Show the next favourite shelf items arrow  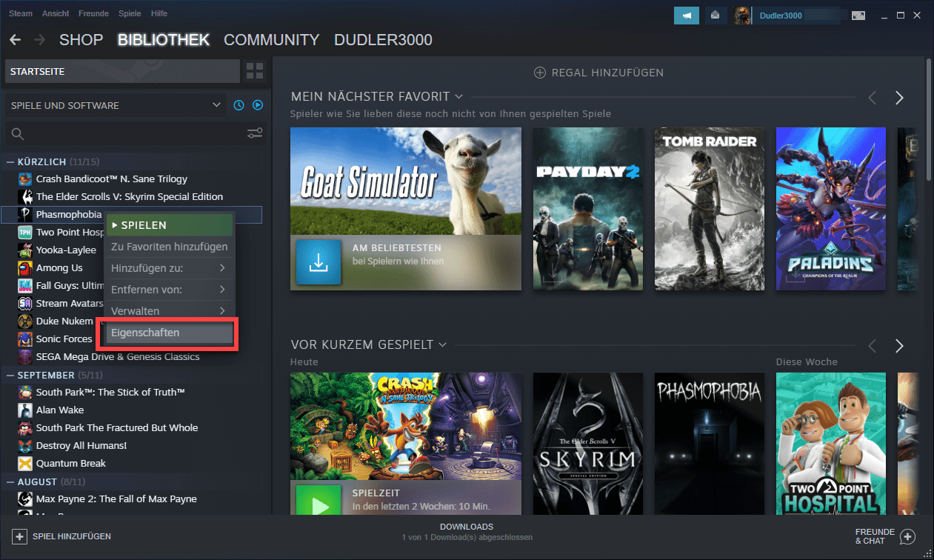[x=899, y=98]
